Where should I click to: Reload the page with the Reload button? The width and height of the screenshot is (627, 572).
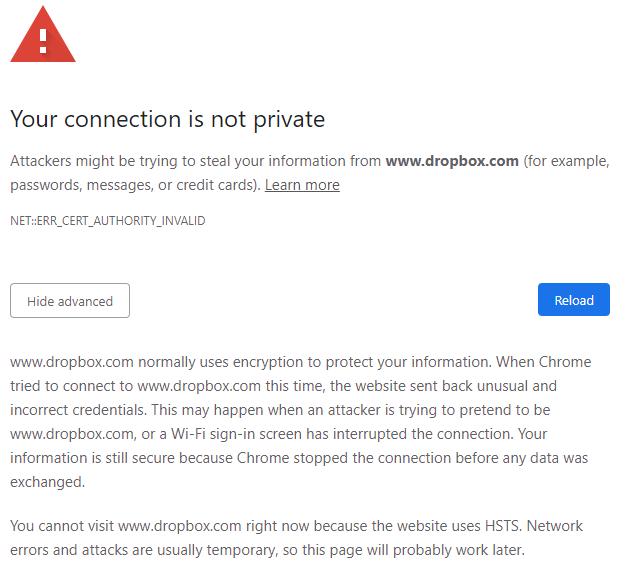[x=573, y=300]
